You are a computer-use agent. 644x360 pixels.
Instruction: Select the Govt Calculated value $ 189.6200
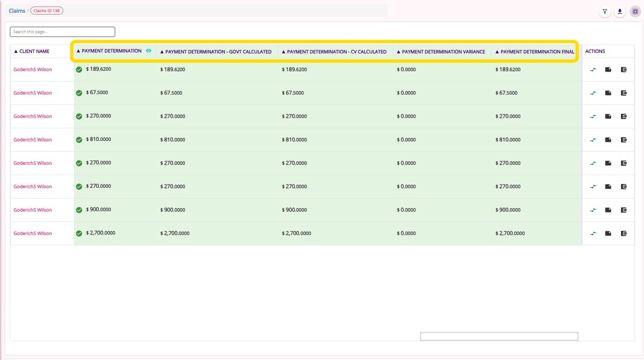tap(172, 70)
